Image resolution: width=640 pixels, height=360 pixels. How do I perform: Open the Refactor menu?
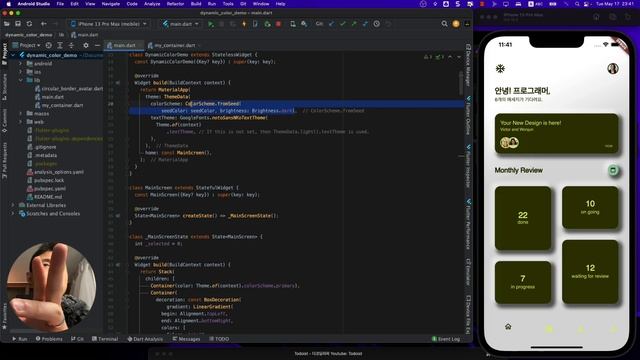pos(176,4)
